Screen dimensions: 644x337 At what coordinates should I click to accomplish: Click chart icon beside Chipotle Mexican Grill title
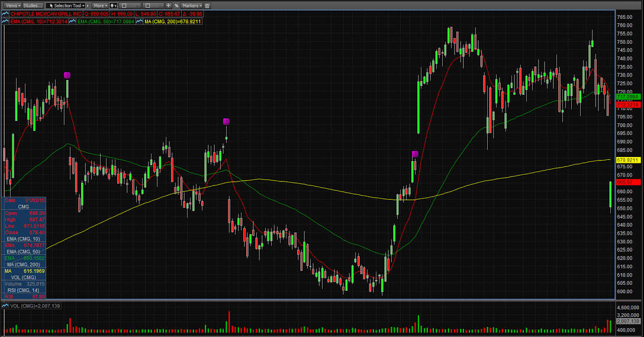(x=5, y=14)
